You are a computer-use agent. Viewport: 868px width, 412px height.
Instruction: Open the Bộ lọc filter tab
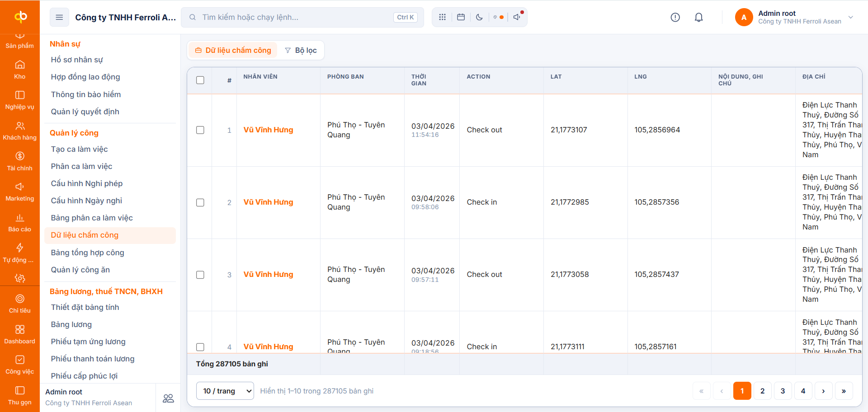click(301, 50)
